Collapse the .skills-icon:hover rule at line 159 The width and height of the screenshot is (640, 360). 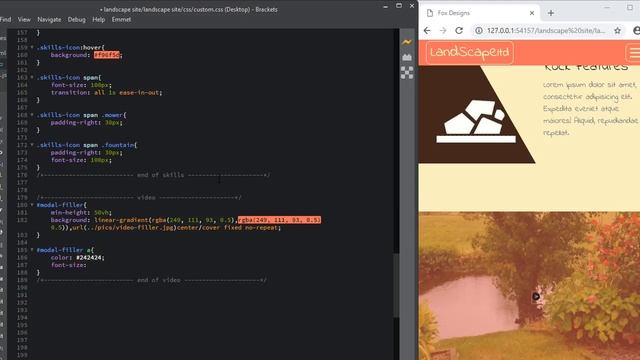(x=32, y=47)
